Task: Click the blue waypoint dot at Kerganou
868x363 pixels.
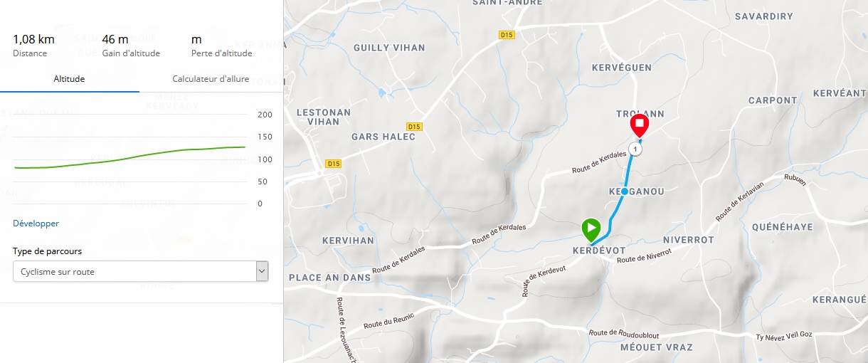Action: [x=624, y=191]
